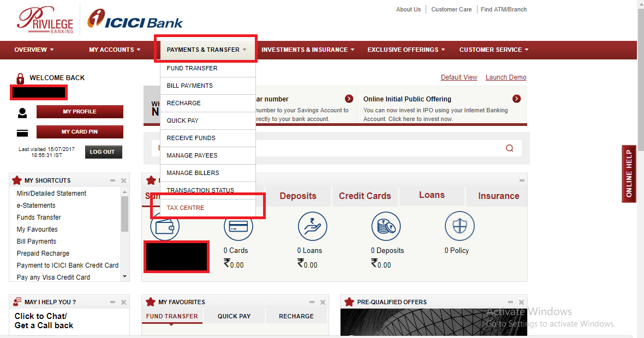The image size is (644, 338).
Task: Choose Receive Funds menu item
Action: point(208,138)
